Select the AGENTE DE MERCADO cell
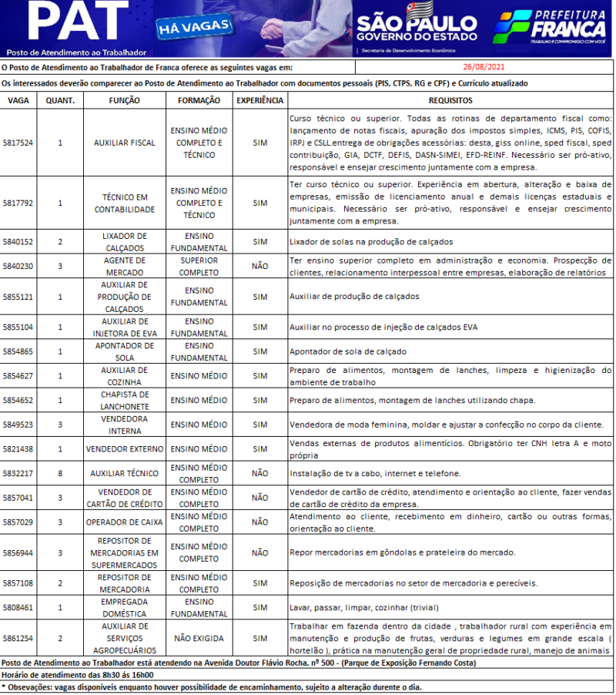Viewport: 616px width, 695px height. pyautogui.click(x=125, y=267)
